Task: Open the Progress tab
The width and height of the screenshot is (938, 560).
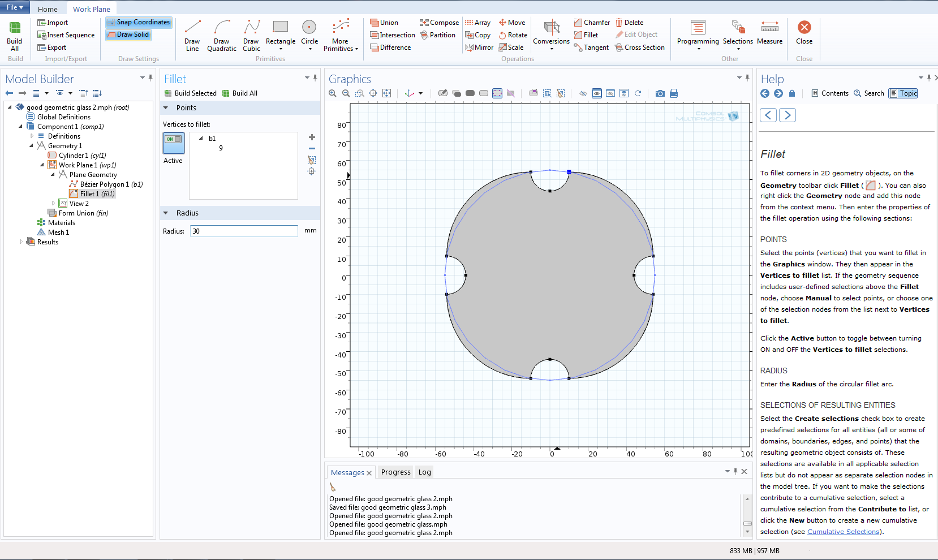Action: pyautogui.click(x=395, y=472)
